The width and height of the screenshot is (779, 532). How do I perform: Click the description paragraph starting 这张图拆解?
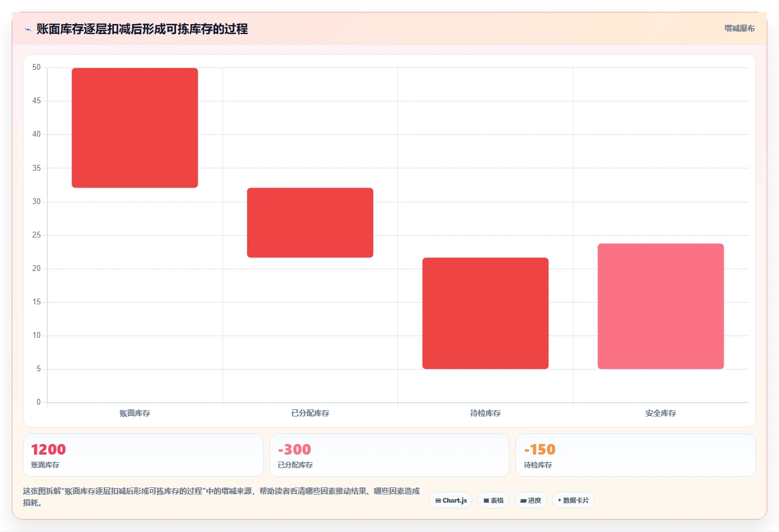221,497
